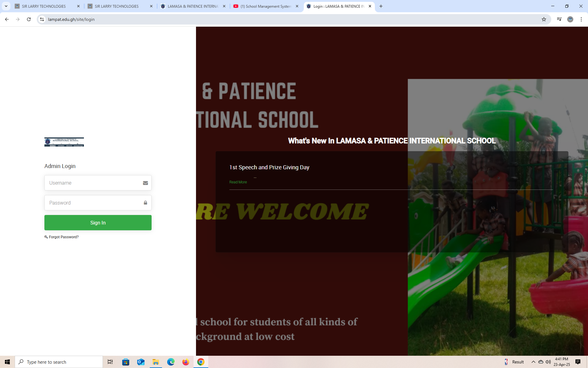The width and height of the screenshot is (588, 368).
Task: Switch to the first SIR LARRY TECHNOLOGIES tab
Action: (44, 6)
